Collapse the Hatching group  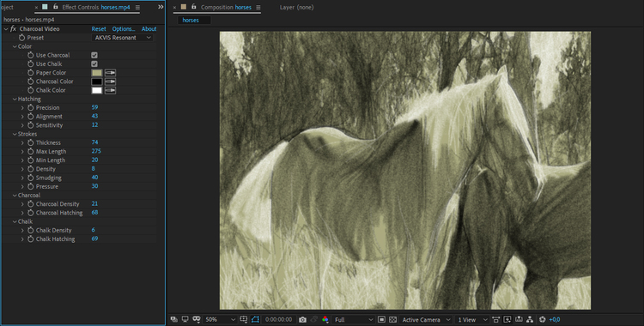[x=15, y=99]
